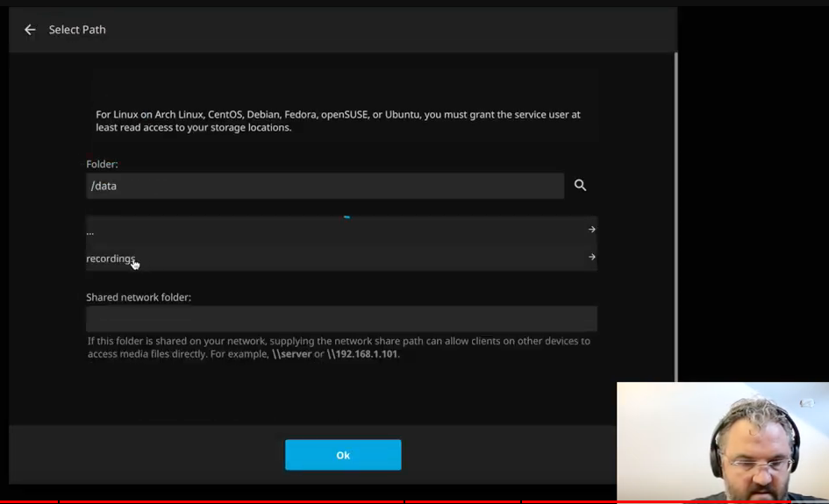
Task: Click the Linux read access notice text
Action: tap(338, 121)
